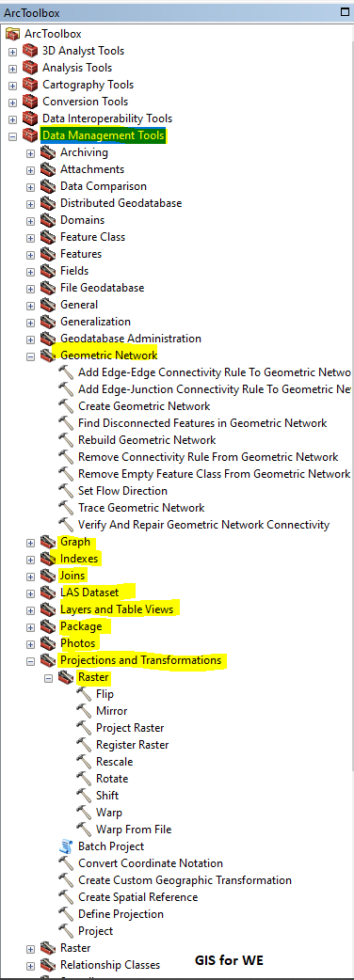The height and width of the screenshot is (980, 354).
Task: Click the Trace Geometric Network hammer icon
Action: point(66,508)
